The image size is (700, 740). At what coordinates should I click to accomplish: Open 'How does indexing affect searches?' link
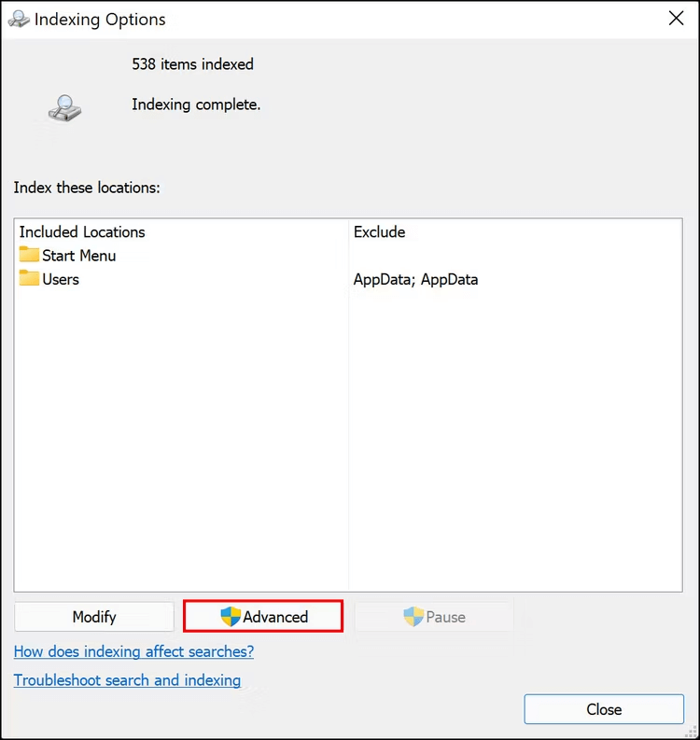[133, 651]
